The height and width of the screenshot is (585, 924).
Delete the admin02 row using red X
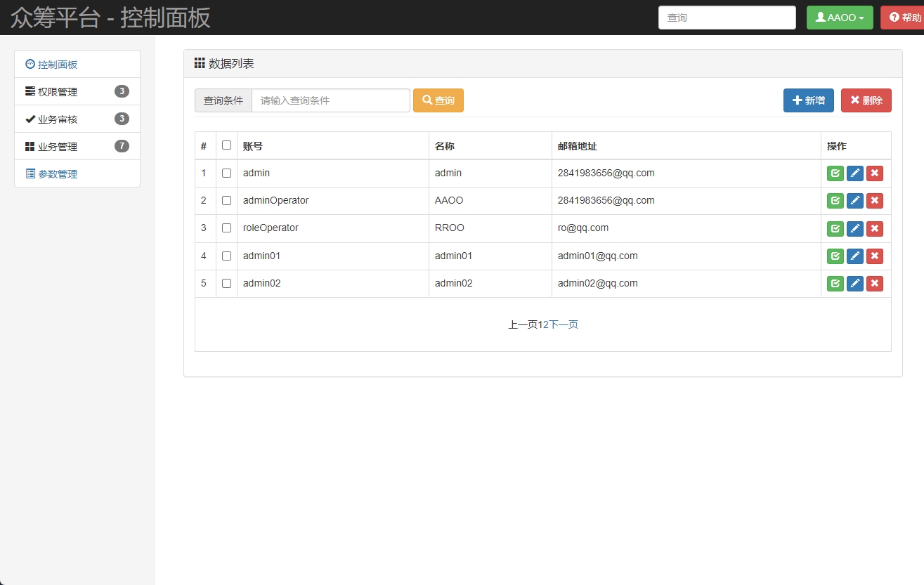pos(875,284)
